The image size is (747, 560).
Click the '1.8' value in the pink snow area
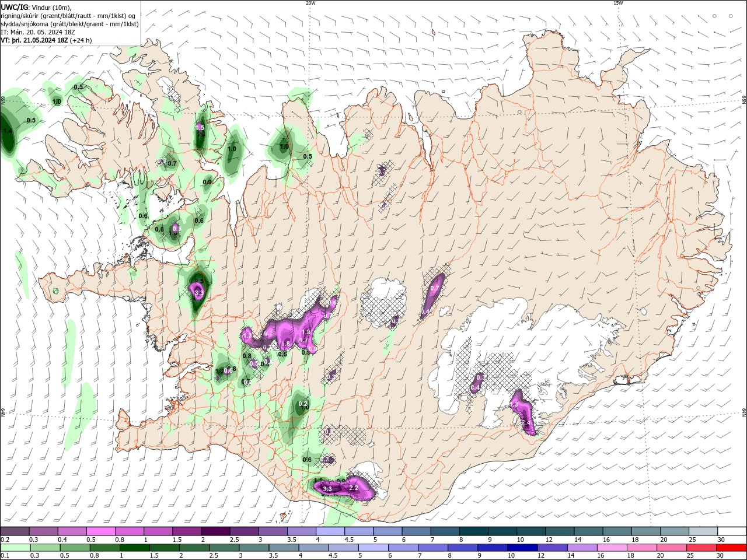point(285,344)
